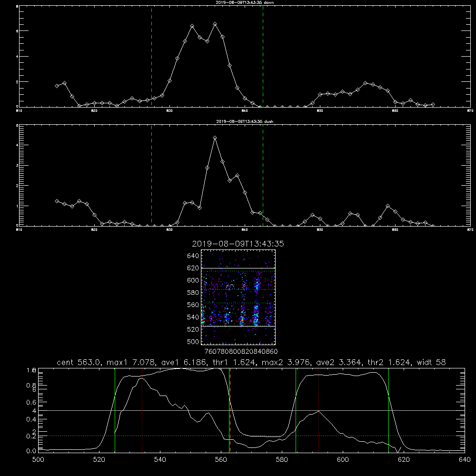
Task: Select first diamond data point of dusk curve
Action: tap(57, 201)
